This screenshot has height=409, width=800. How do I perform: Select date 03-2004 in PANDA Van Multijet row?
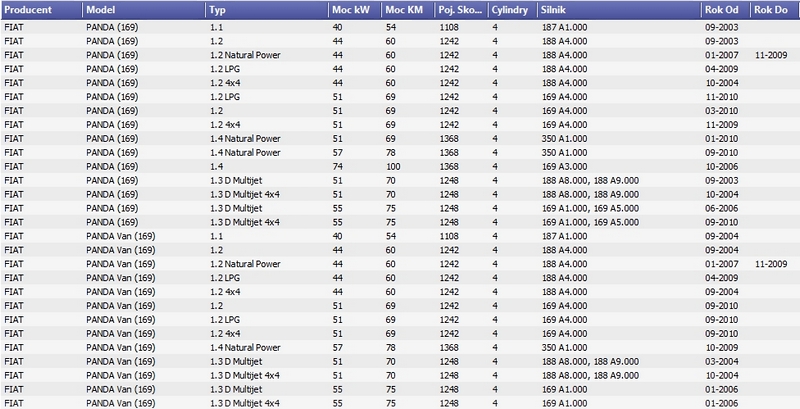pos(721,362)
